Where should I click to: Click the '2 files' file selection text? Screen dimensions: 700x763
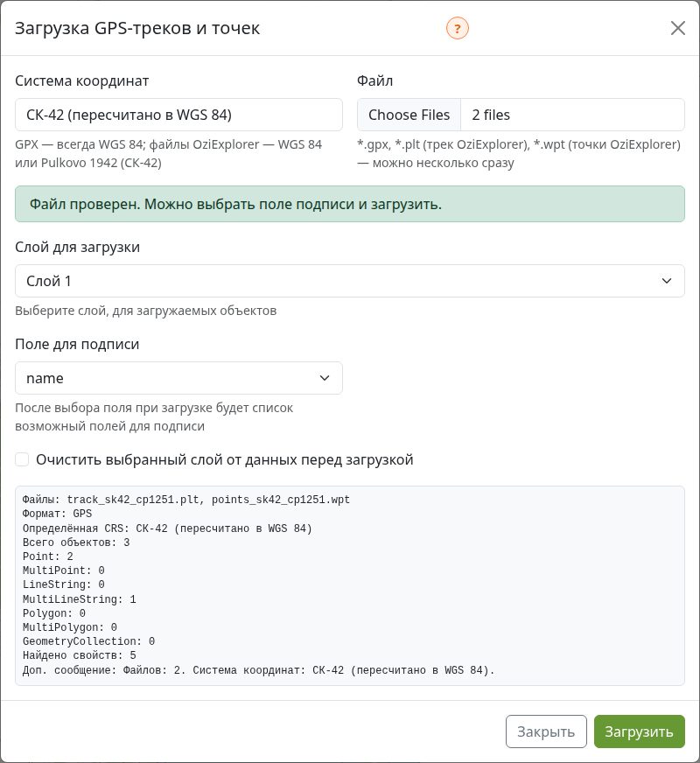pos(491,115)
